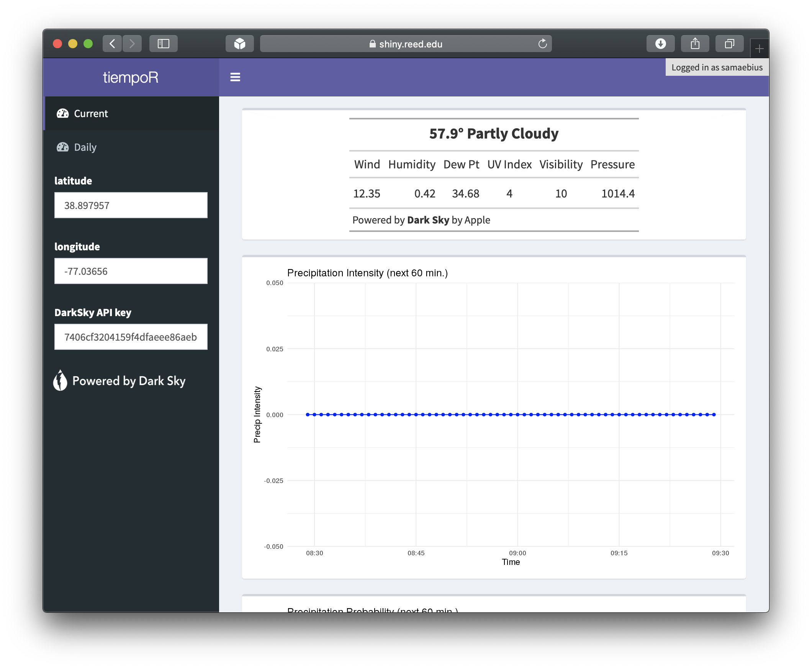This screenshot has height=669, width=812.
Task: Click the latitude input field
Action: point(131,206)
